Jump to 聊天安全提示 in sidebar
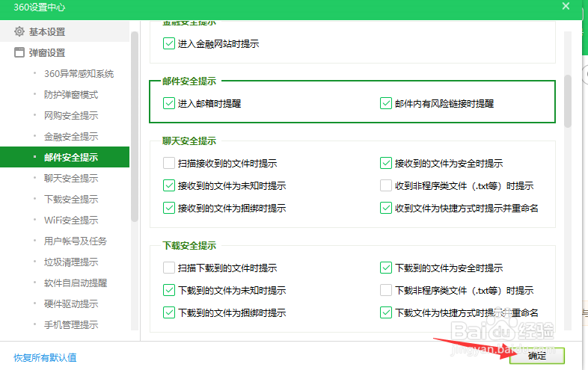 pyautogui.click(x=71, y=178)
